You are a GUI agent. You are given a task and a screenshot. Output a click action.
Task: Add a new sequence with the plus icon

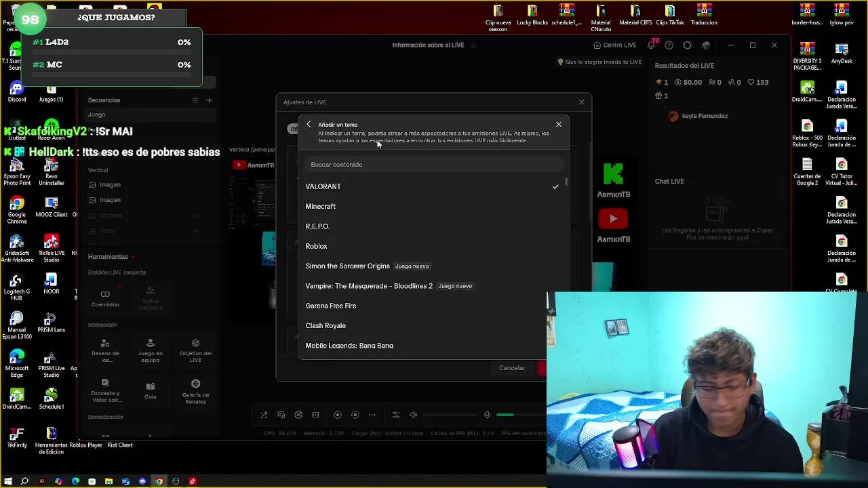coord(209,100)
